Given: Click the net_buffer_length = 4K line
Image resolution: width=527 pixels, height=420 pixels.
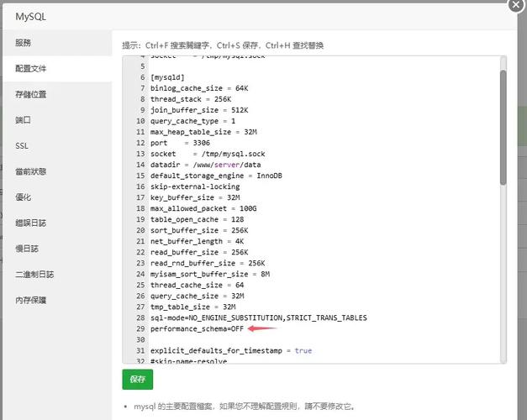Looking at the screenshot, I should click(x=197, y=241).
